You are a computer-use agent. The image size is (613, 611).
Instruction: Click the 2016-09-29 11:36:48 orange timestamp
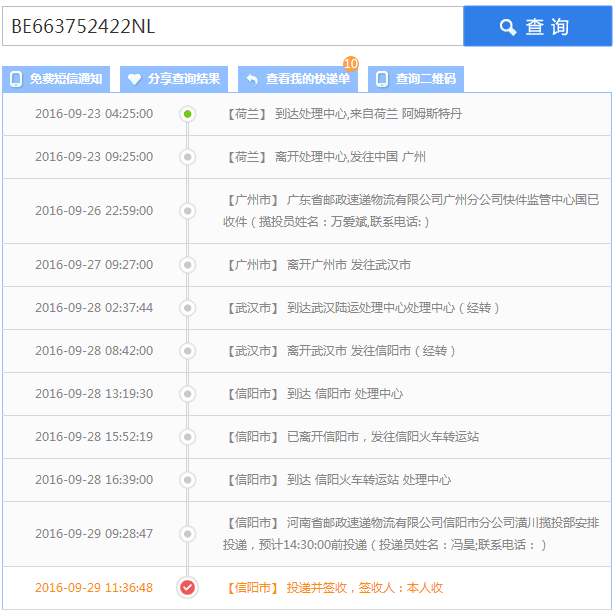click(x=94, y=587)
